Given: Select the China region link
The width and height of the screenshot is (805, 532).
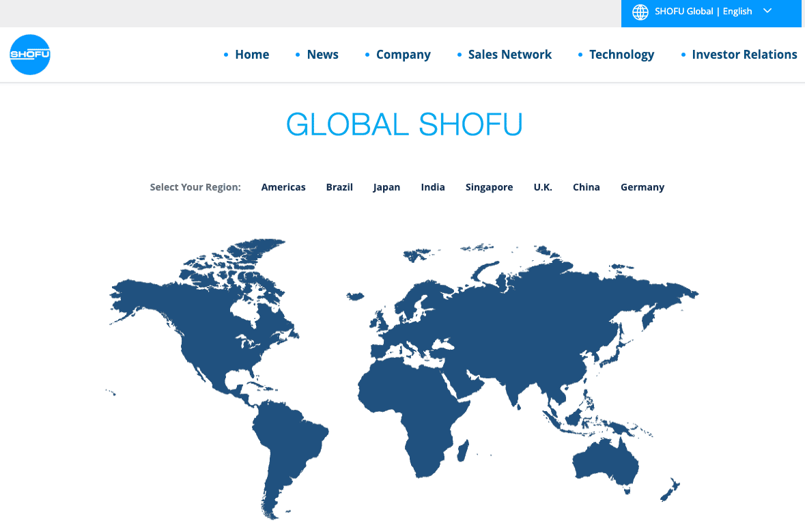Looking at the screenshot, I should (x=587, y=187).
